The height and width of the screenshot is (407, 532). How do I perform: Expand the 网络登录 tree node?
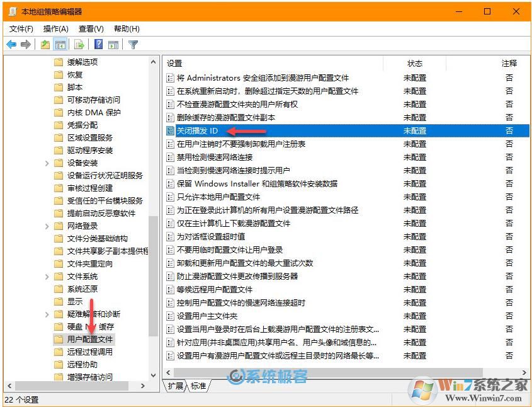tap(47, 226)
